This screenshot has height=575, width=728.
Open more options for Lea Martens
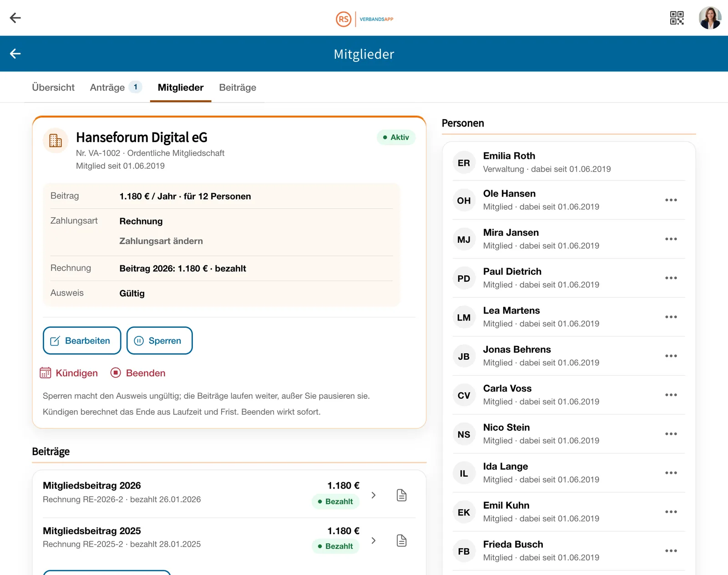tap(671, 317)
